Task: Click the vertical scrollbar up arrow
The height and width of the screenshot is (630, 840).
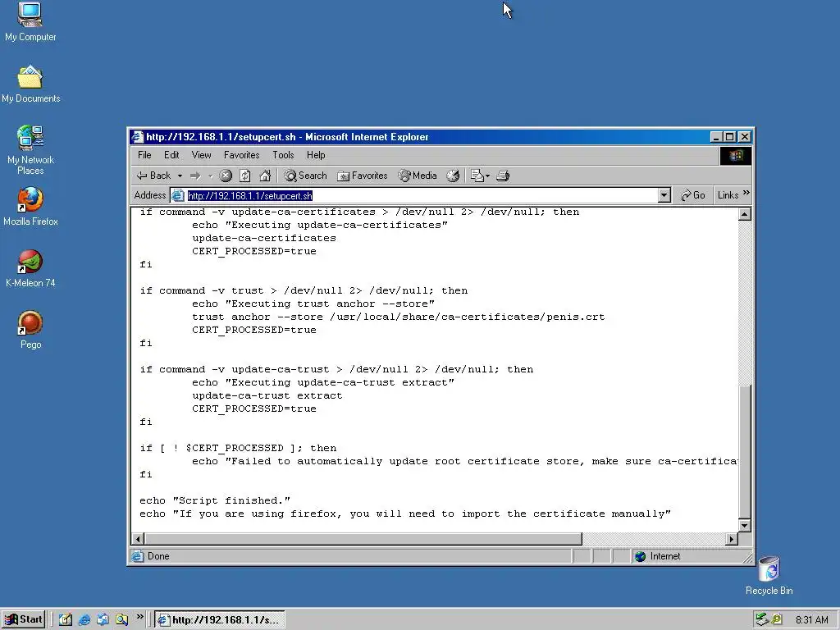Action: pos(744,214)
